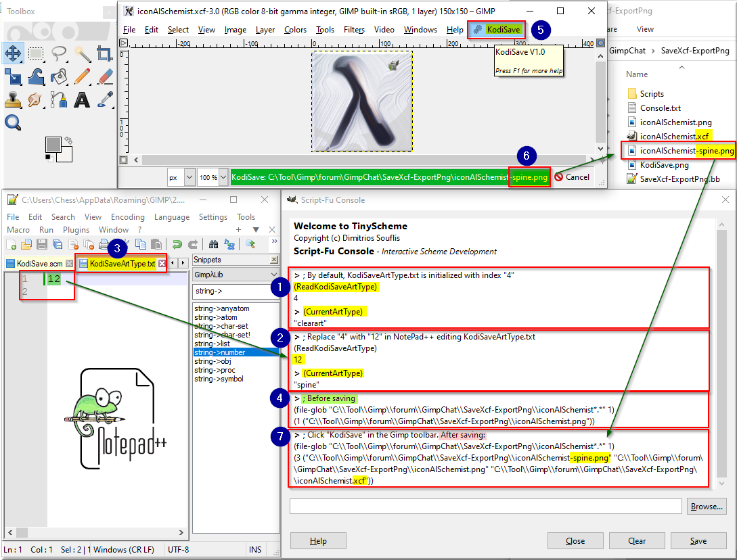Viewport: 737px width, 560px height.
Task: Activate the Bucket Fill tool
Action: (x=59, y=76)
